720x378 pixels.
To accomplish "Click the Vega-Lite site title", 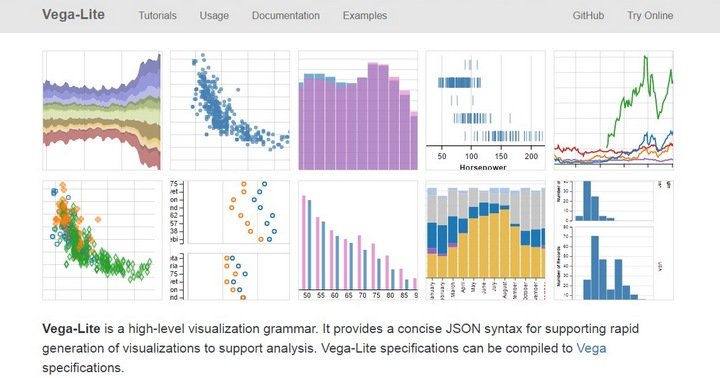I will click(x=73, y=15).
